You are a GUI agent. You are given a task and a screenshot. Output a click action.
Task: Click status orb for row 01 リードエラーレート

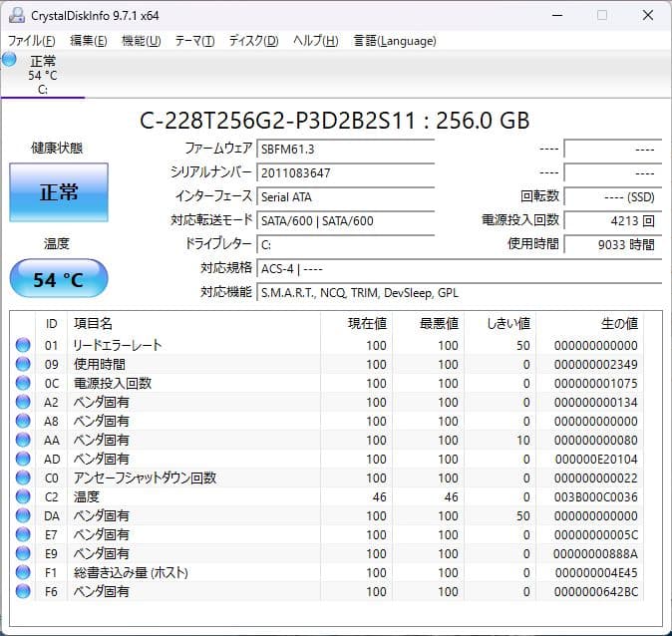coord(23,345)
